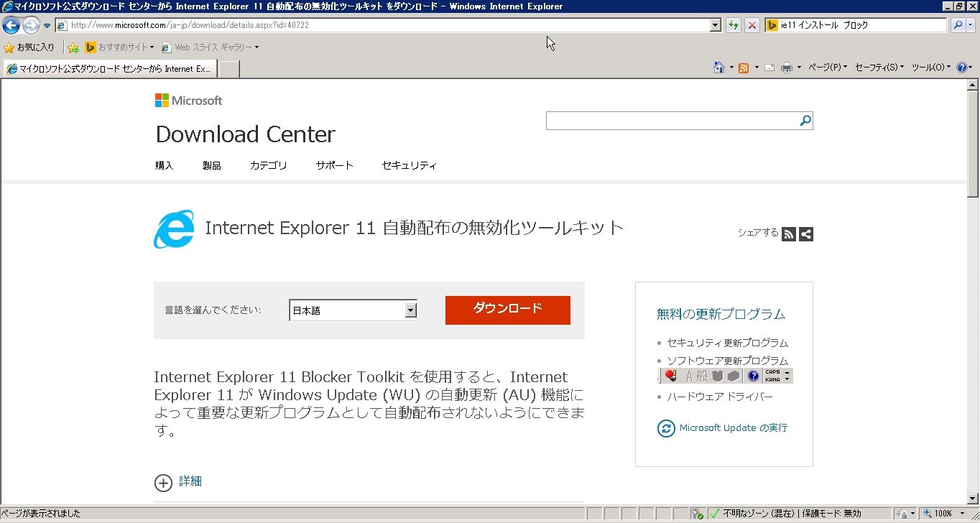
Task: Click the vertical scrollbar down arrow
Action: coord(974,499)
